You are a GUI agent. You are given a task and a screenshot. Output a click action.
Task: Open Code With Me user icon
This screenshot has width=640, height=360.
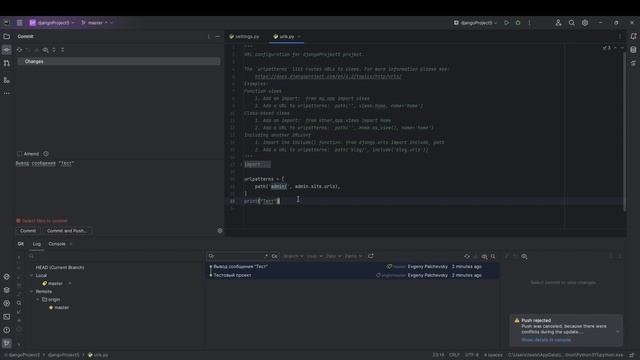(558, 23)
